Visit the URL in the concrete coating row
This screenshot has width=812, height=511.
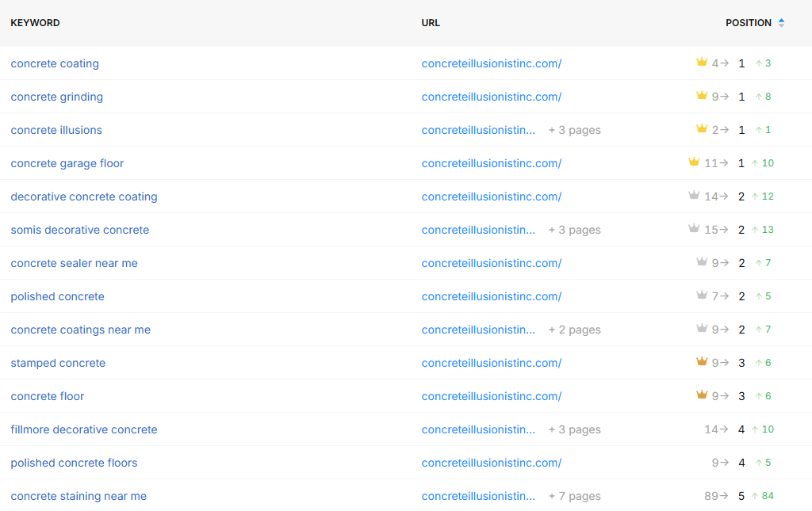tap(492, 63)
